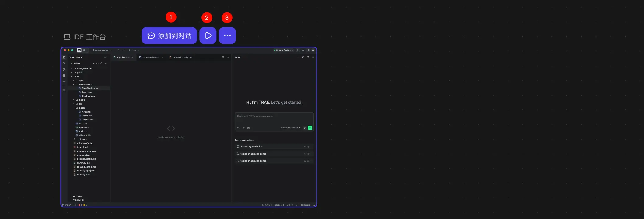644x219 pixels.
Task: Start voice input with the microphone icon
Action: tap(305, 128)
